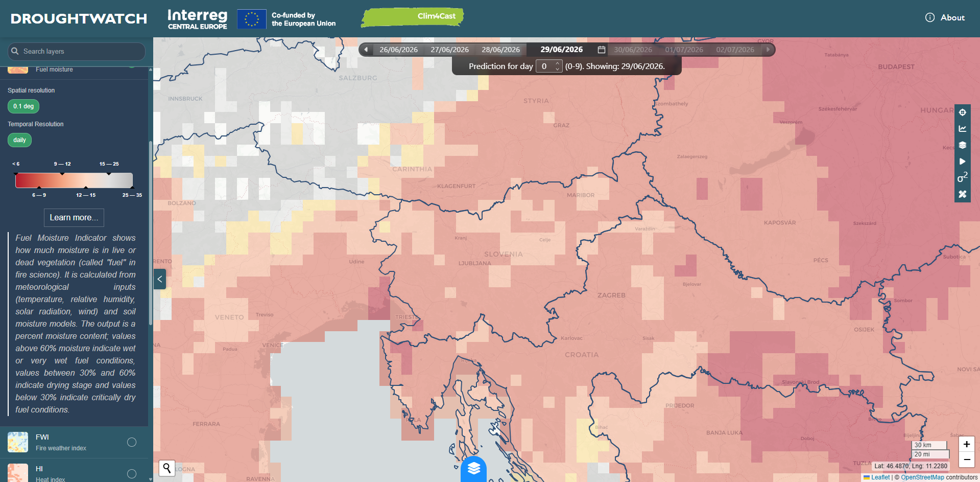Click the sidebar scroll up arrow

150,70
